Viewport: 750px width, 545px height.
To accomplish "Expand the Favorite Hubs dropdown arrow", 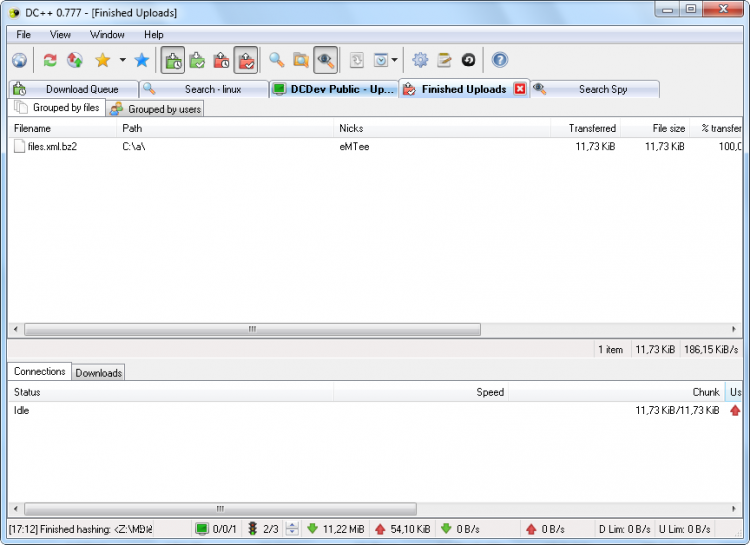I will click(x=122, y=60).
